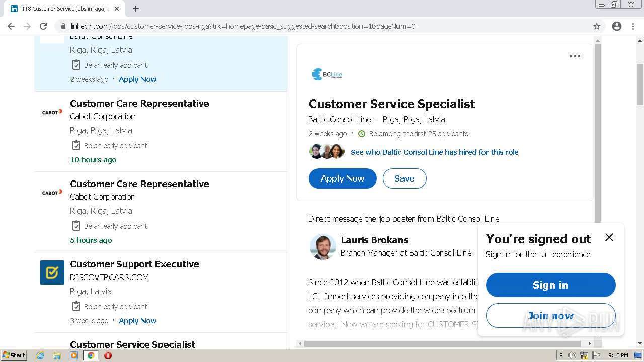This screenshot has width=644, height=362.
Task: Click Cabot logo of 10 hours ago job
Action: tap(52, 112)
